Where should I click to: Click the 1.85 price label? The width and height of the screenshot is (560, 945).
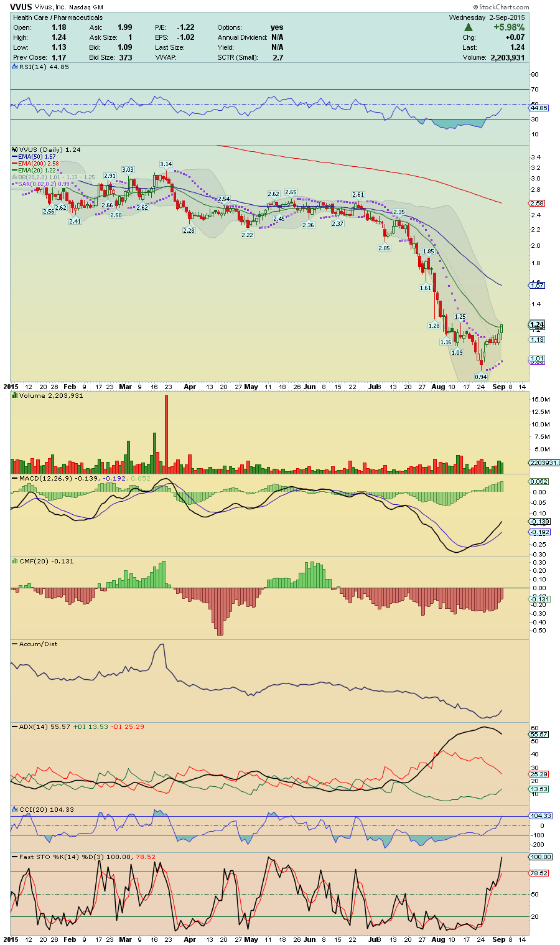click(428, 251)
